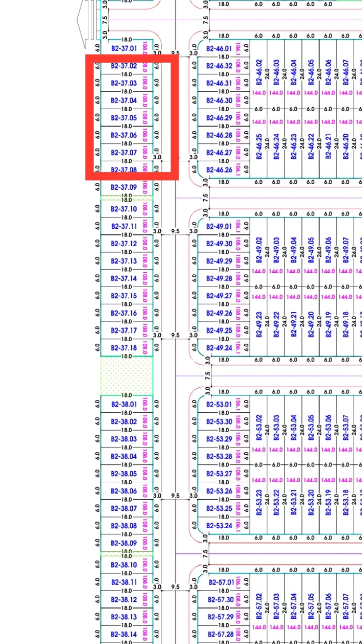Viewport: 362px width, 644px height.
Task: Click lot B2-37.01 label
Action: (124, 48)
